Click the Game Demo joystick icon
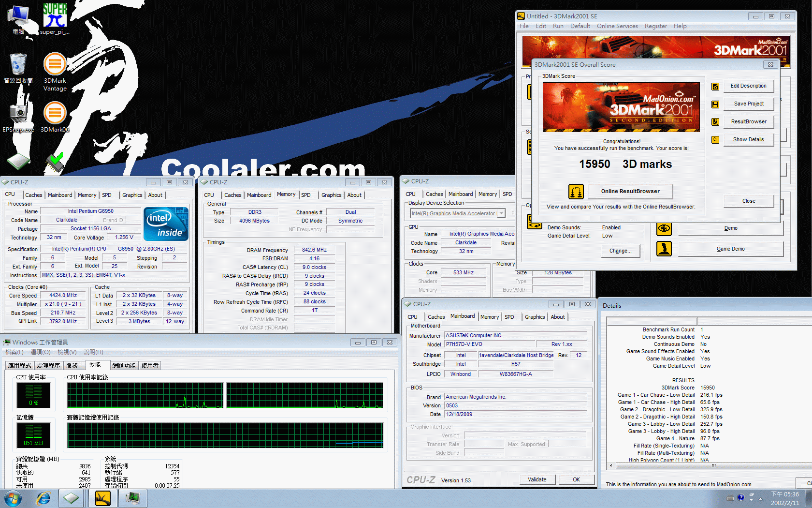This screenshot has height=508, width=812. click(x=664, y=249)
